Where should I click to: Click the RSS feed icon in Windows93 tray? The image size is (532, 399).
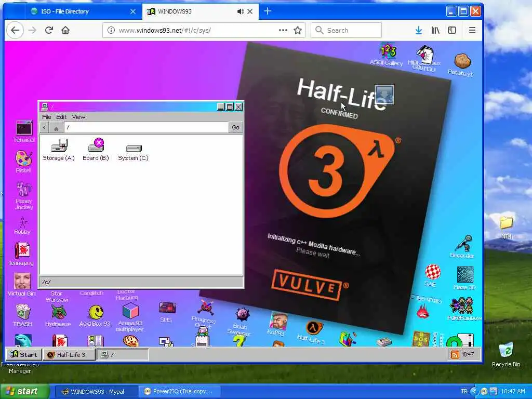[455, 354]
